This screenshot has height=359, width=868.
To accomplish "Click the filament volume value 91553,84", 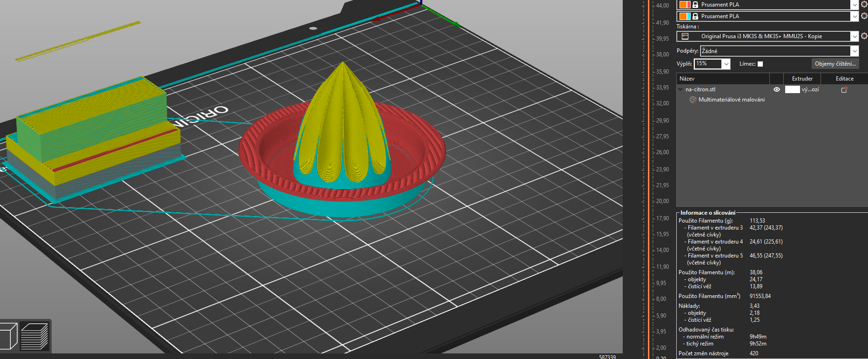I will tap(760, 296).
